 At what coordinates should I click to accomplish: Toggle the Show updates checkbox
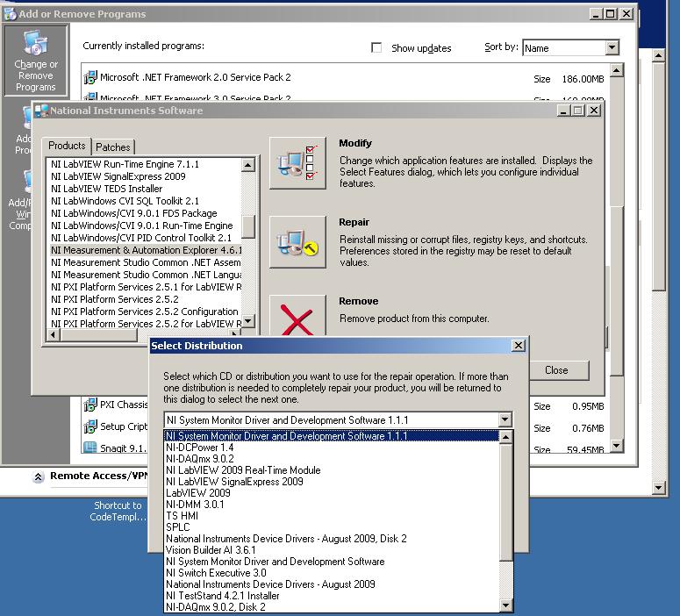click(x=376, y=47)
